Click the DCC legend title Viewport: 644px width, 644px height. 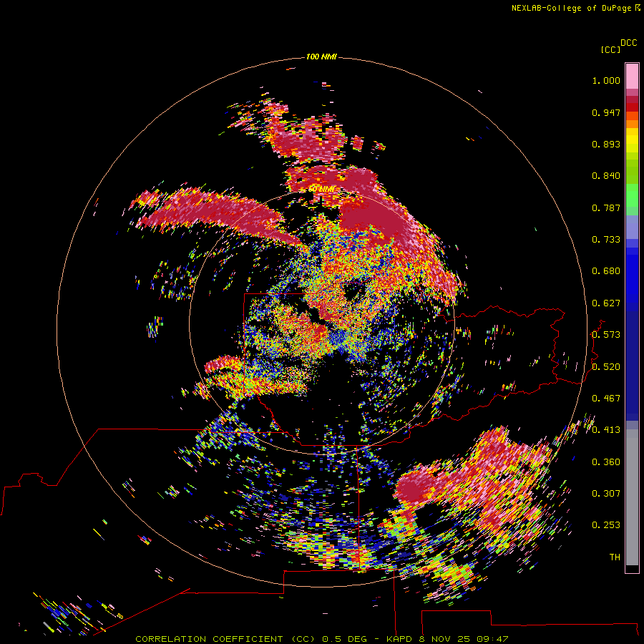(628, 43)
